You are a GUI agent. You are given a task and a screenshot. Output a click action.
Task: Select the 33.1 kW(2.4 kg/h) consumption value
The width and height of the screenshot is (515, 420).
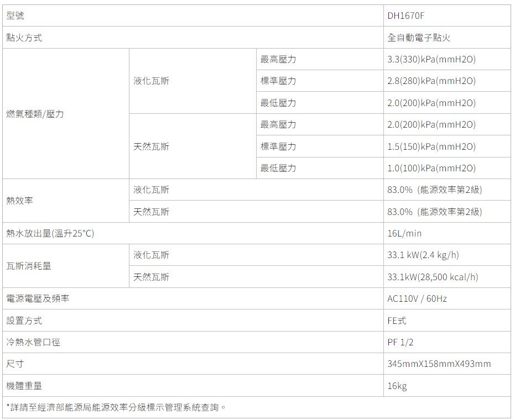tap(423, 255)
